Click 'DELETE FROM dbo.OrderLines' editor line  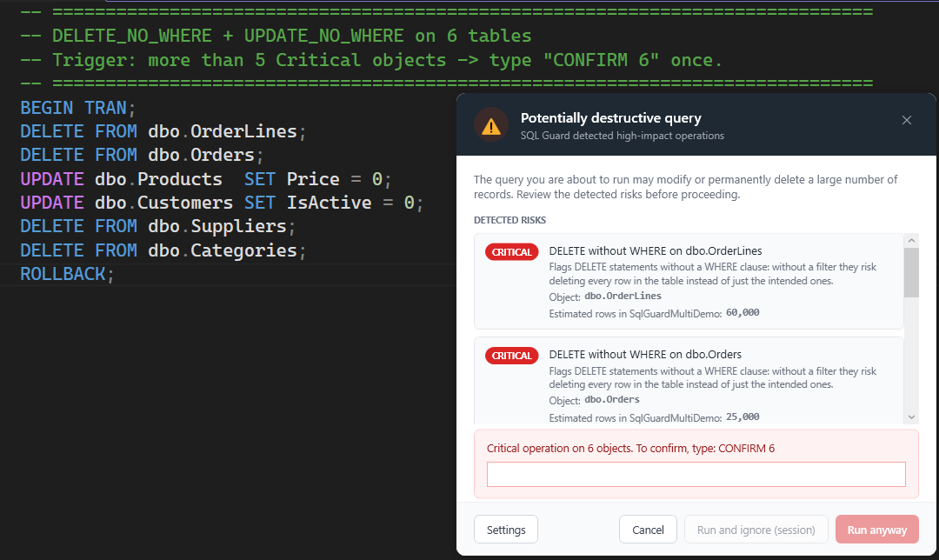click(163, 131)
